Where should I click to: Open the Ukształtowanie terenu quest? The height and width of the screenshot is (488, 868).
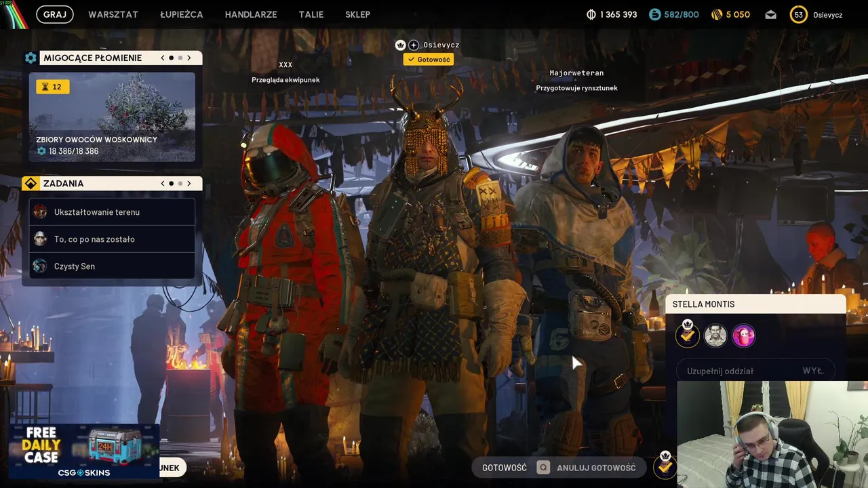pyautogui.click(x=112, y=212)
